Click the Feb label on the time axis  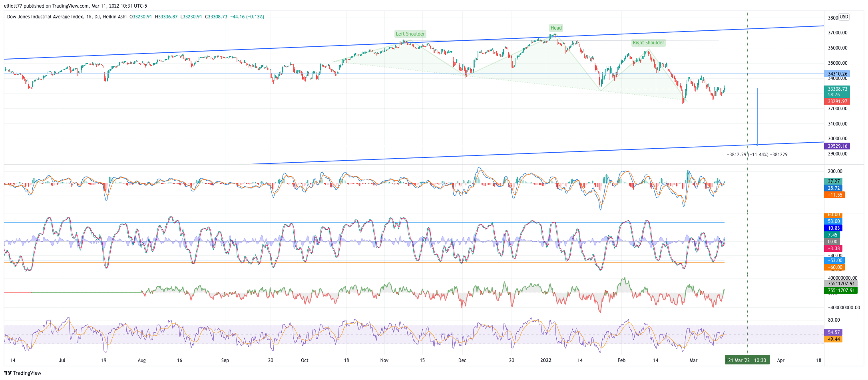pos(621,360)
